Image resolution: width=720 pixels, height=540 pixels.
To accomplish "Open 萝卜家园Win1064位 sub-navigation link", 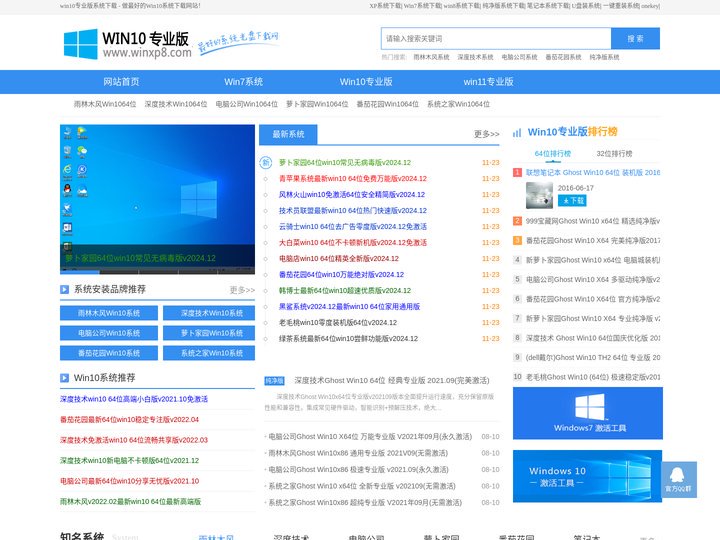I will [x=317, y=104].
